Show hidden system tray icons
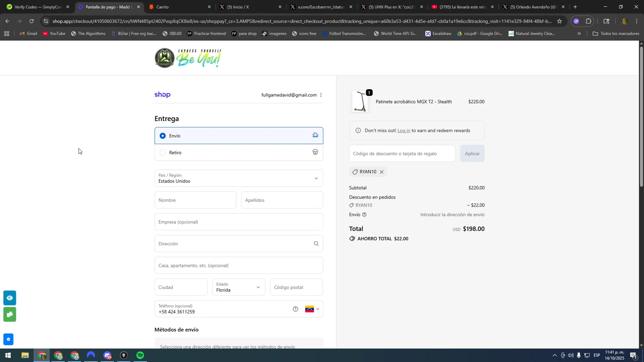Image resolution: width=644 pixels, height=362 pixels. [555, 356]
